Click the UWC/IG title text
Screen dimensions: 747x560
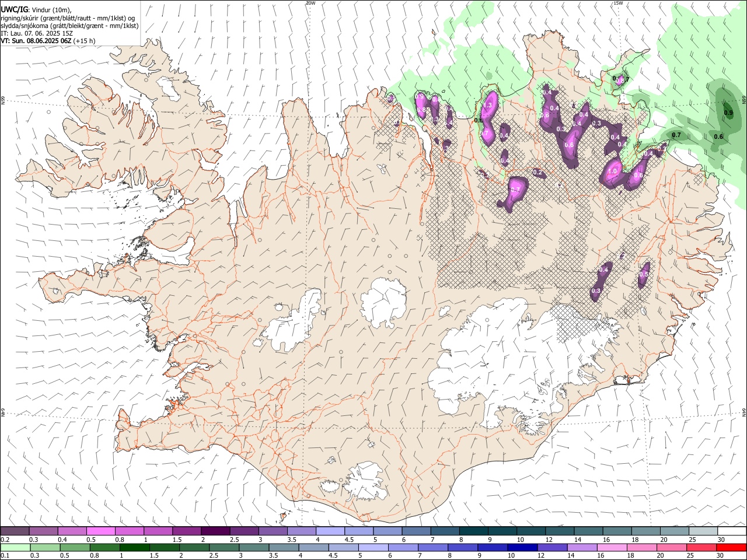[x=14, y=9]
